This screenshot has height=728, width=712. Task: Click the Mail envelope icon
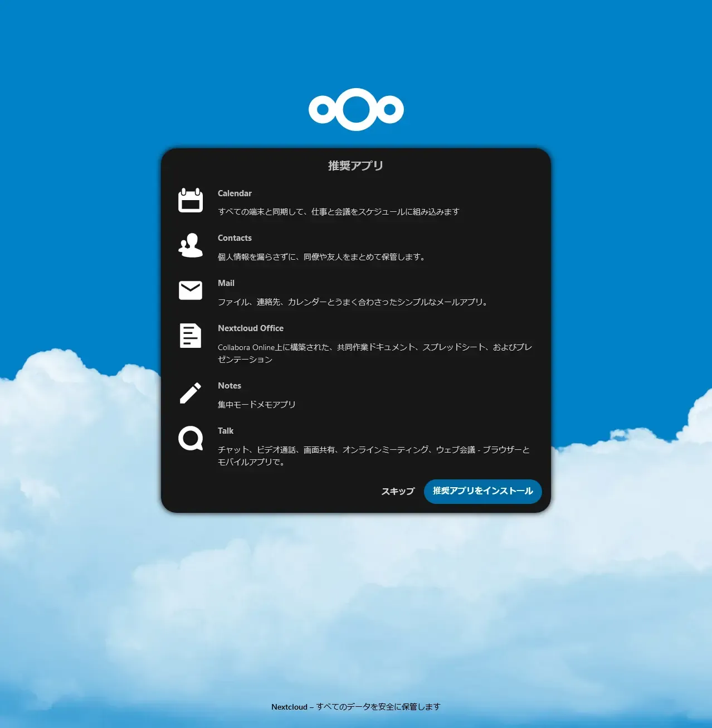(191, 290)
